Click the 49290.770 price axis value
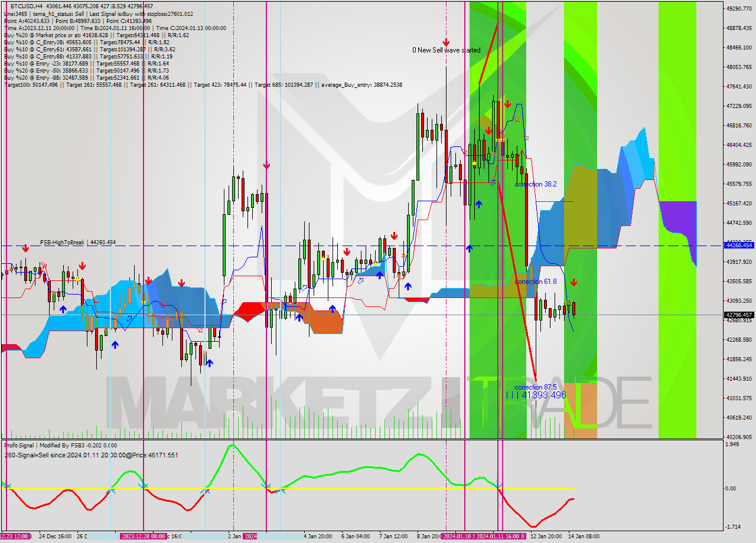756x543 pixels. [x=738, y=8]
